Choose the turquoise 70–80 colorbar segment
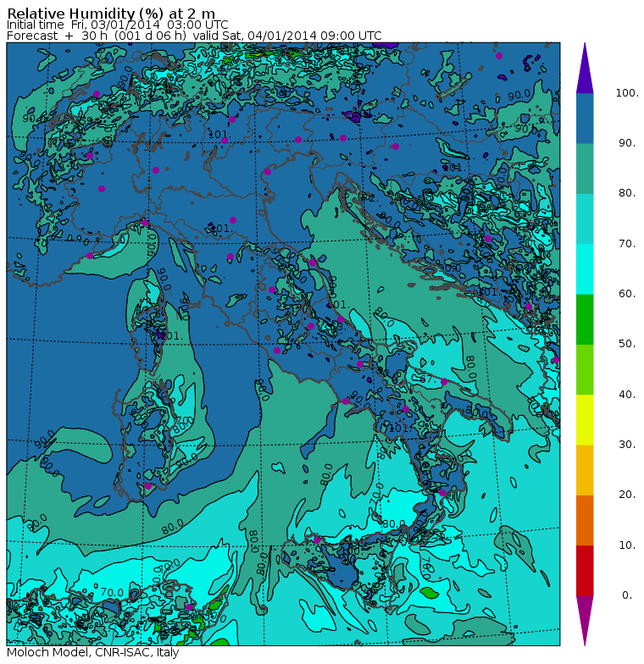Image resolution: width=644 pixels, height=664 pixels. click(x=585, y=219)
